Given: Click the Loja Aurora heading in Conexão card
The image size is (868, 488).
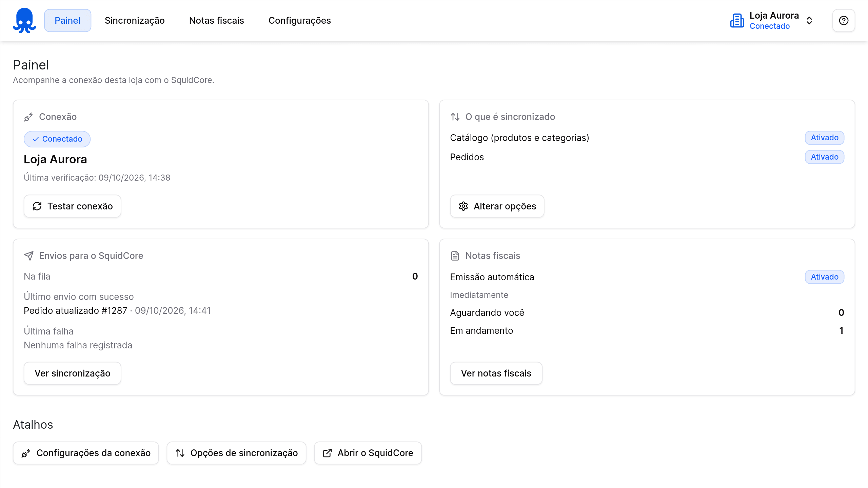Looking at the screenshot, I should [x=55, y=159].
